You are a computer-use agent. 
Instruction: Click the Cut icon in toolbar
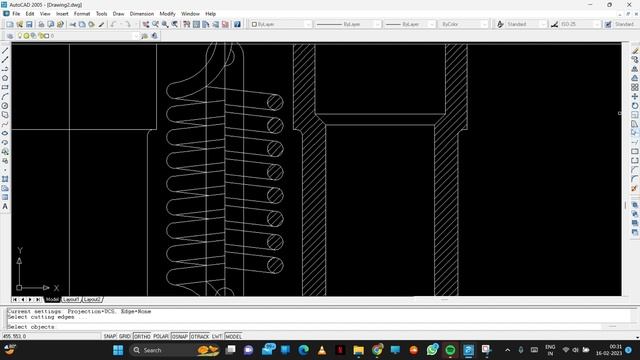[73, 24]
